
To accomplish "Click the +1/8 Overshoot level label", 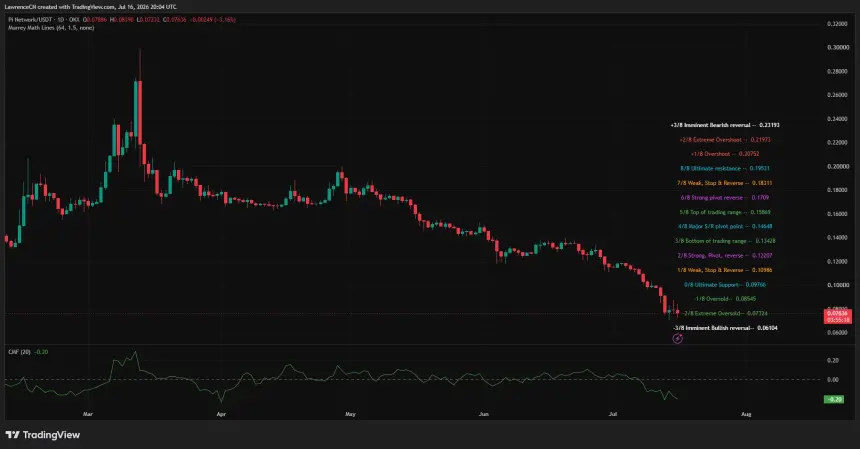I will (725, 154).
